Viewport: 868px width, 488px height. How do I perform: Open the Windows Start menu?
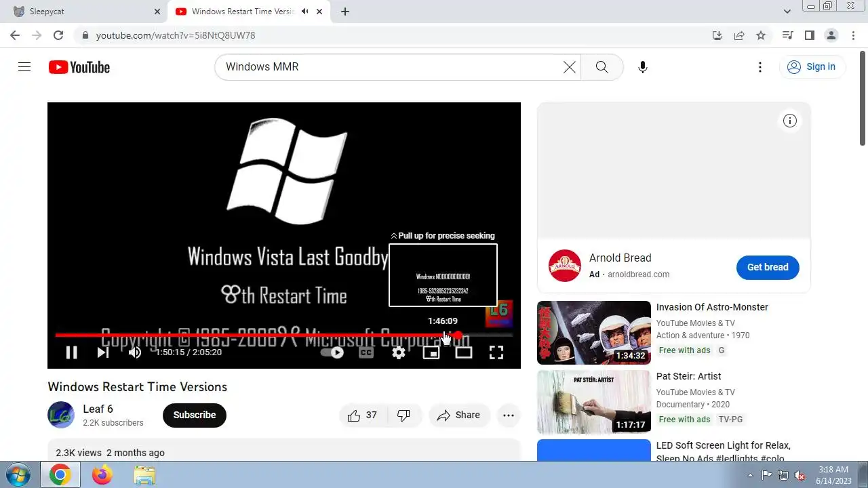[x=18, y=474]
